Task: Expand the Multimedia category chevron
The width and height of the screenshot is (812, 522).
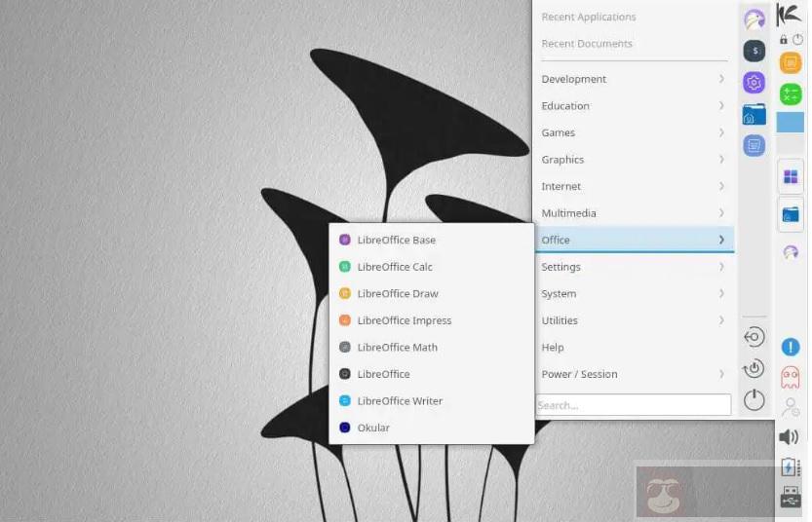Action: 721,213
